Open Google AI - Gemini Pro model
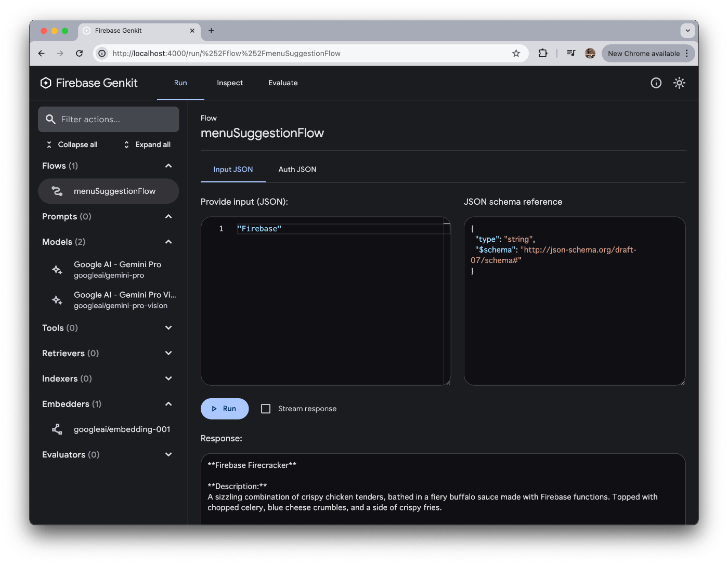Viewport: 728px width, 564px height. (x=108, y=269)
